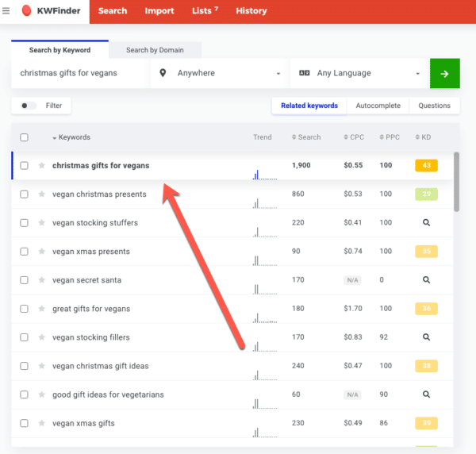Viewport: 476px width, 454px height.
Task: Star the 'christmas gifts for vegans' keyword
Action: [x=42, y=166]
